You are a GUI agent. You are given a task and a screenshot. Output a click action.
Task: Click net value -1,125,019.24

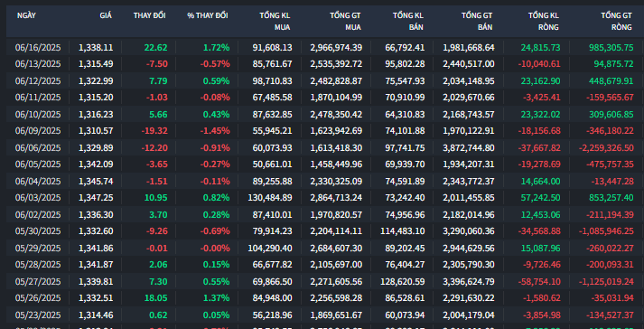pos(606,281)
